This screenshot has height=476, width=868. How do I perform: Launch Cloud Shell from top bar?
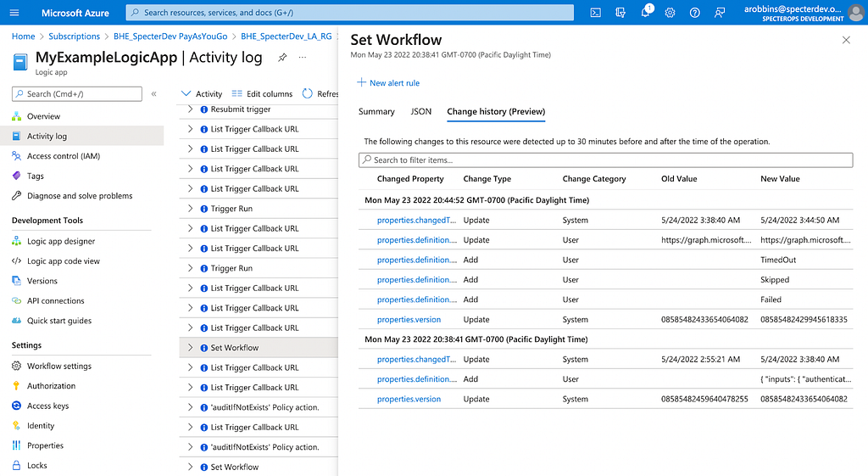pyautogui.click(x=596, y=12)
